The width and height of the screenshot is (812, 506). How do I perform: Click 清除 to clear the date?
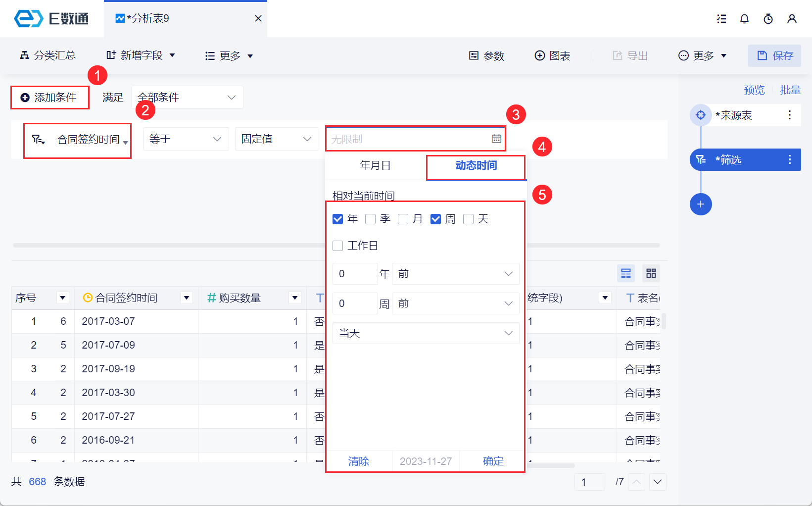[359, 461]
